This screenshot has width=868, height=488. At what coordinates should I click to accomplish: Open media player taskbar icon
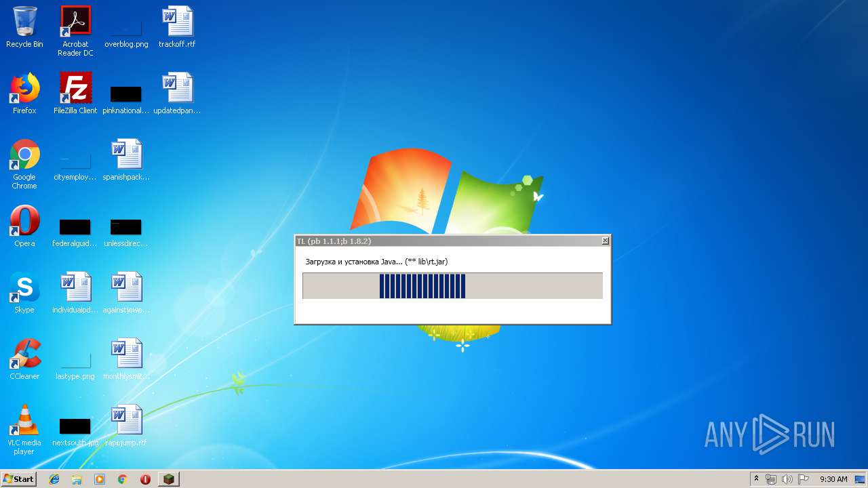click(100, 479)
